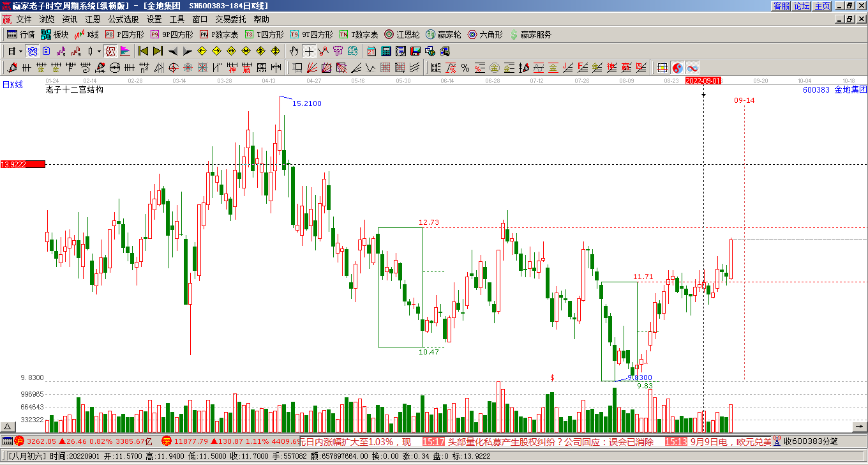
Task: Click the 客服 button in title bar
Action: (781, 6)
